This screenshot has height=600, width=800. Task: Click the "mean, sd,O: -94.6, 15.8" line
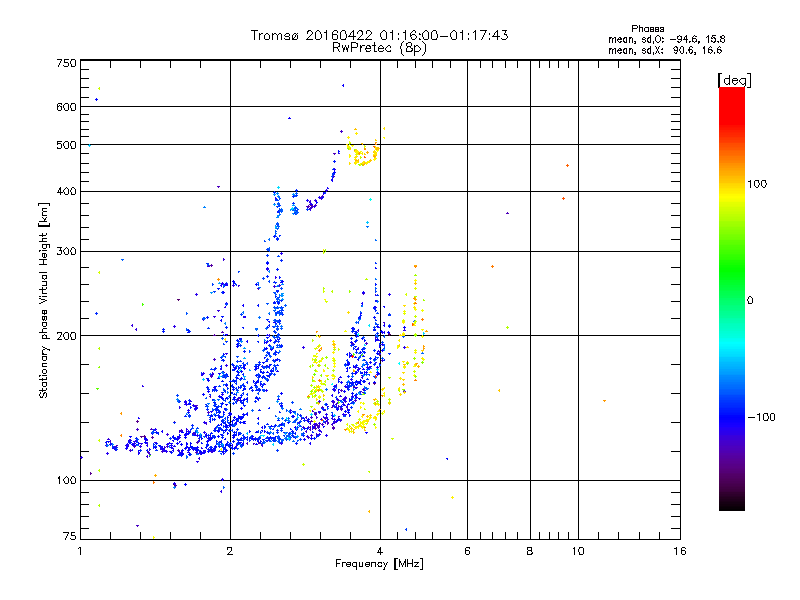point(666,39)
